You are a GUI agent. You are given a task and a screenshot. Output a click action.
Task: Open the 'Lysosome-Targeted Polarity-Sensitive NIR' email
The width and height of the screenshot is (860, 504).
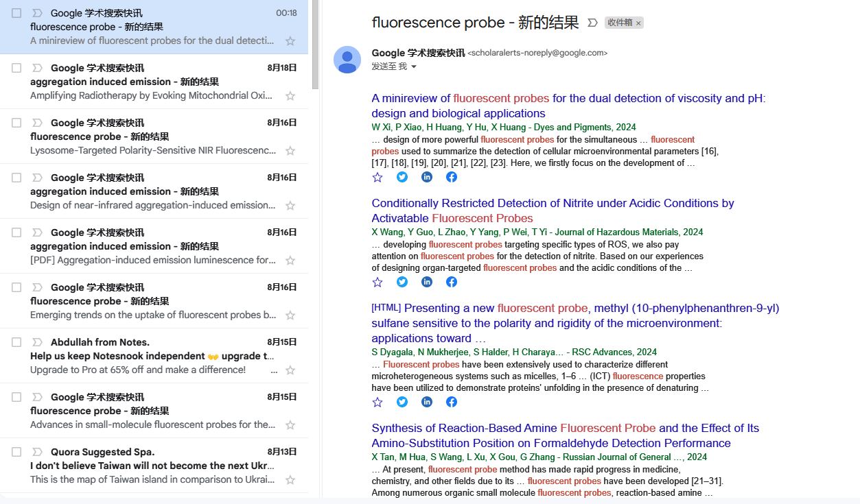(154, 136)
